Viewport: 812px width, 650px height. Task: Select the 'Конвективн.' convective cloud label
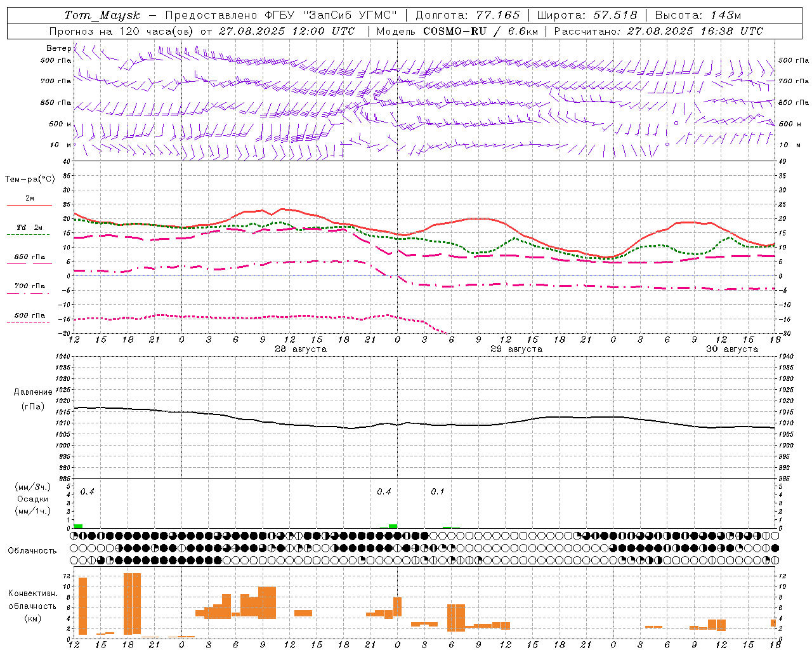(x=32, y=594)
